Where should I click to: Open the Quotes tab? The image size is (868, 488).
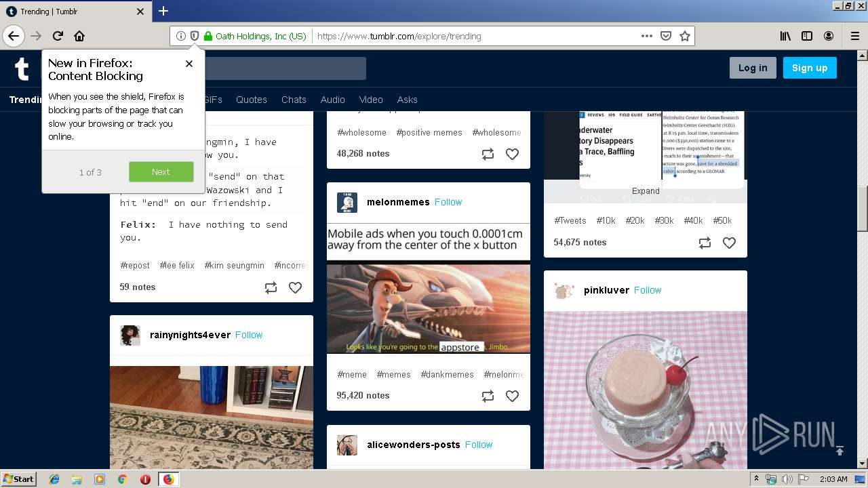[x=252, y=100]
